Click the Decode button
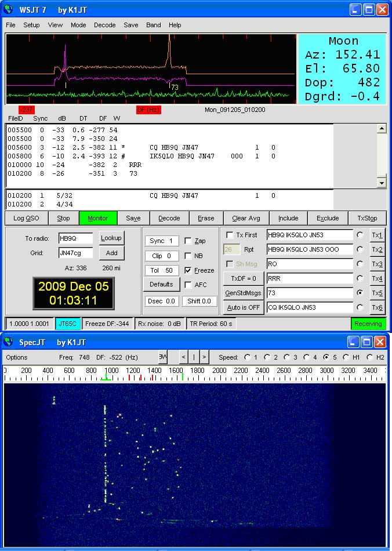392x551 pixels. [x=169, y=218]
